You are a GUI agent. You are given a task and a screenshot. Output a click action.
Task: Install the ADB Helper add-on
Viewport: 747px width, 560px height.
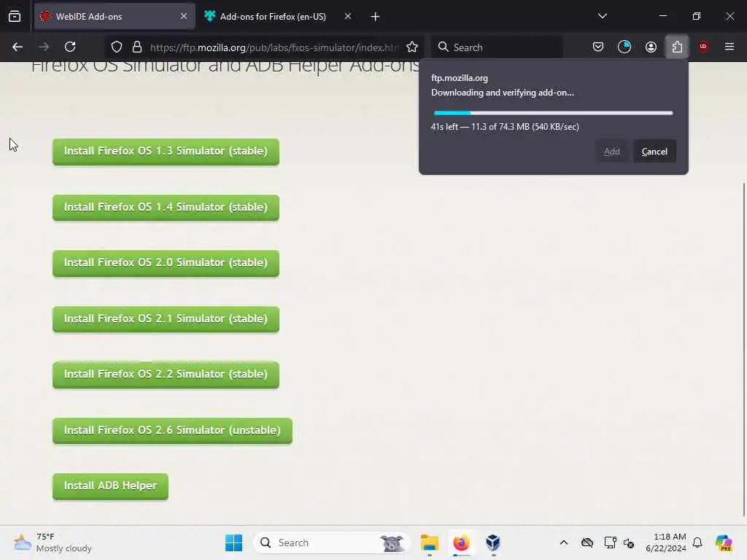pyautogui.click(x=111, y=486)
